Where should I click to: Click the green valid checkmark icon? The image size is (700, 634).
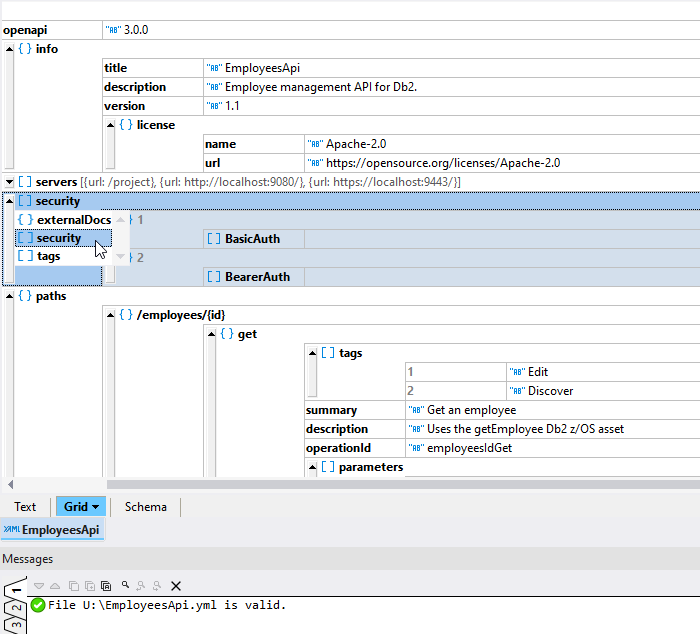point(38,604)
